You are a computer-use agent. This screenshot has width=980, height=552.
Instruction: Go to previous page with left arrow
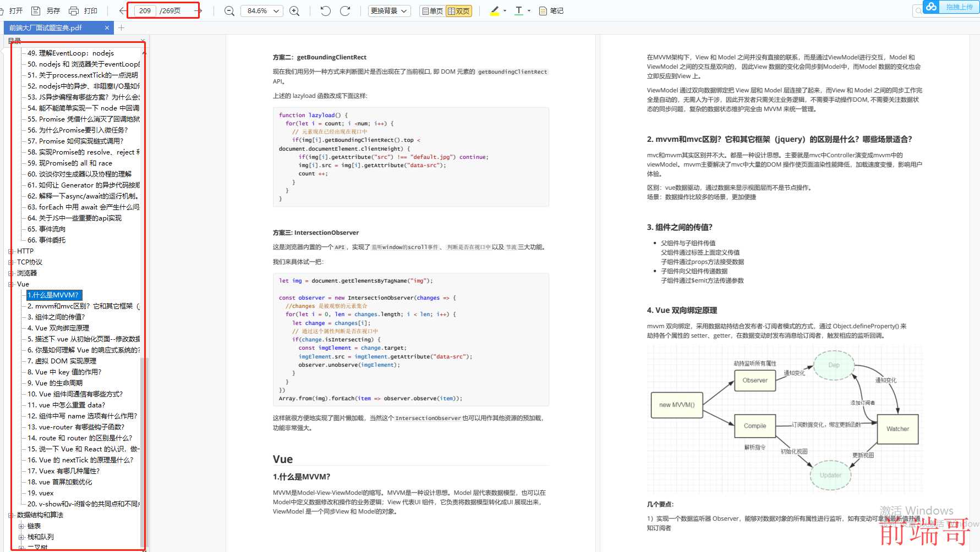pyautogui.click(x=122, y=10)
